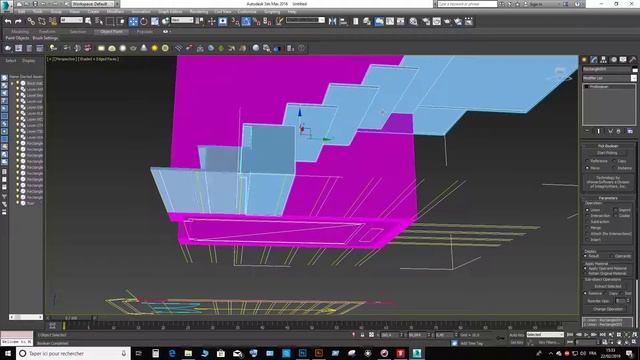The width and height of the screenshot is (640, 360).
Task: Collapse the Pick Boolean rollout header
Action: coord(608,146)
